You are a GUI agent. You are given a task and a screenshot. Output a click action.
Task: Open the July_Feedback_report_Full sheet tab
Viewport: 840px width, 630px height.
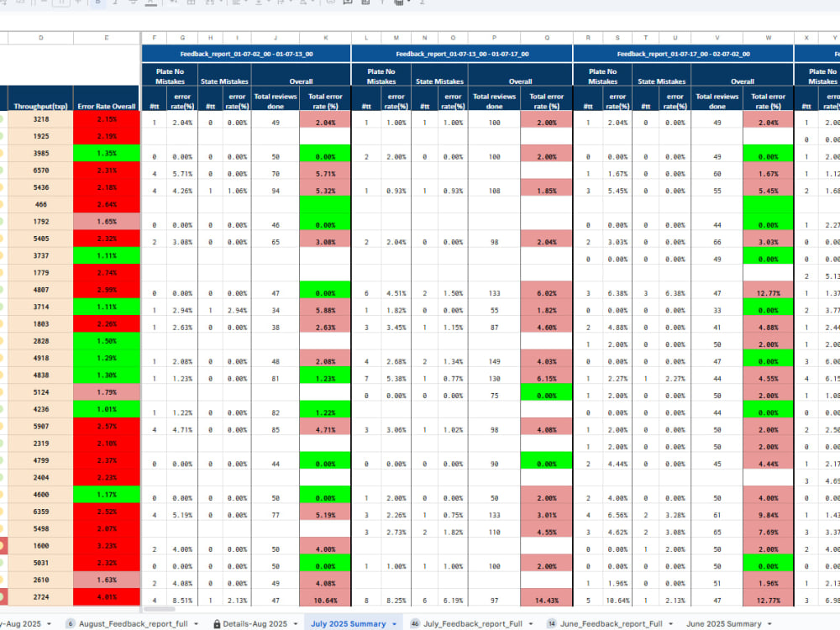pyautogui.click(x=472, y=623)
